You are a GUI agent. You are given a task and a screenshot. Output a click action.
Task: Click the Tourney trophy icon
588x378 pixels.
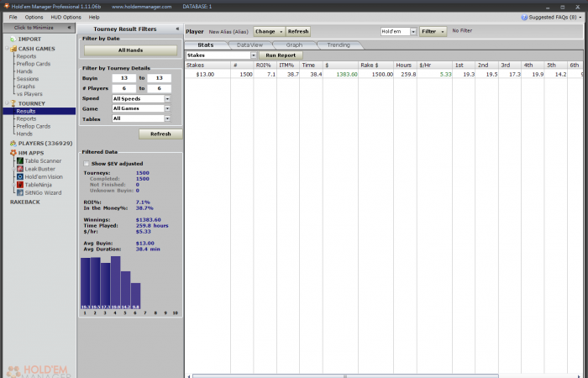click(13, 103)
